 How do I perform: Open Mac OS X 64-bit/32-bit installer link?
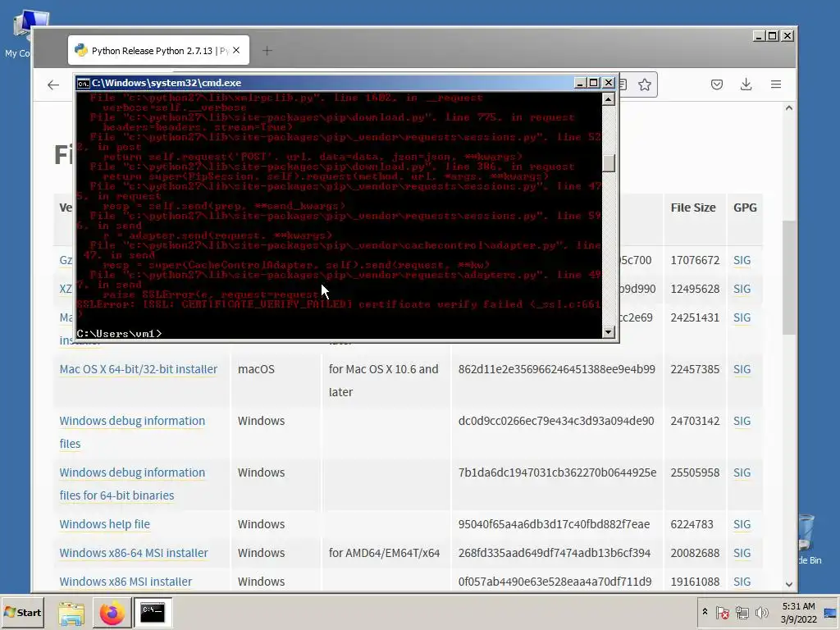[x=138, y=369]
